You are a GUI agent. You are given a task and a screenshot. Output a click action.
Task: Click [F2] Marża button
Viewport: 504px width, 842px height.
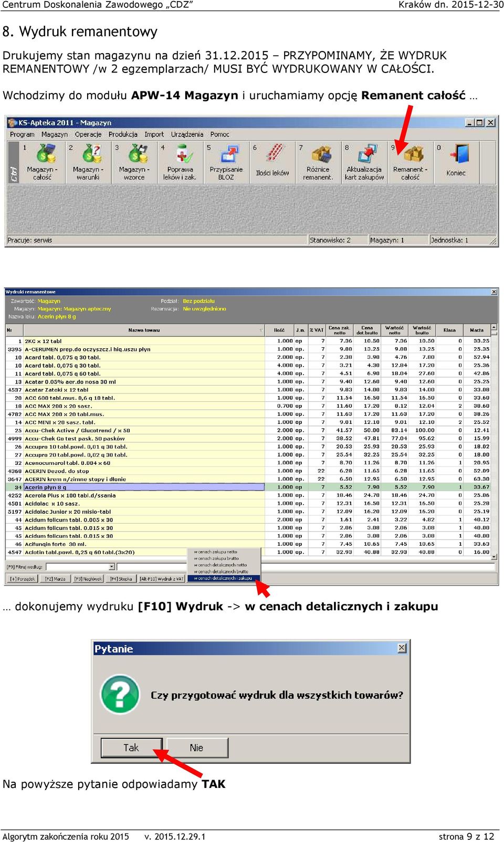pyautogui.click(x=55, y=579)
